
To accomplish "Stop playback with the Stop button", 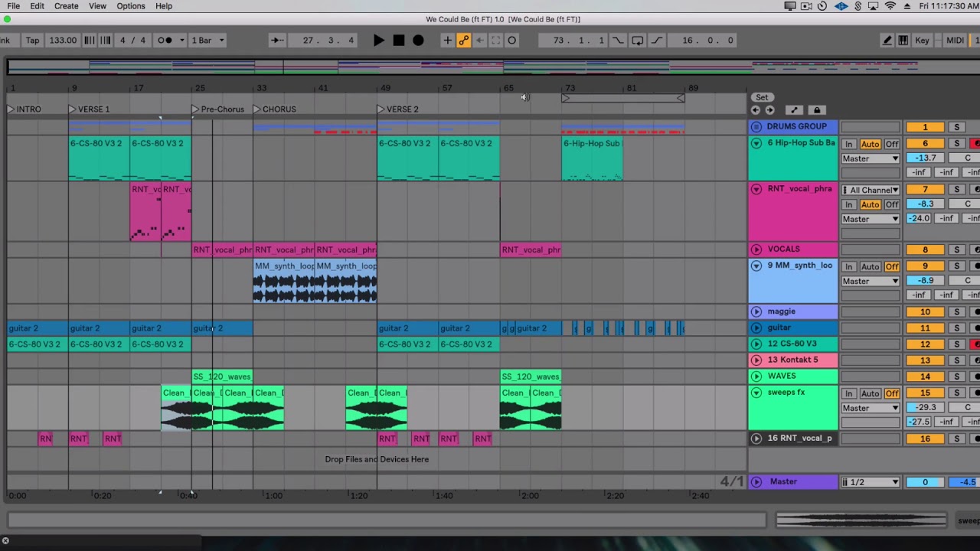I will pyautogui.click(x=399, y=41).
